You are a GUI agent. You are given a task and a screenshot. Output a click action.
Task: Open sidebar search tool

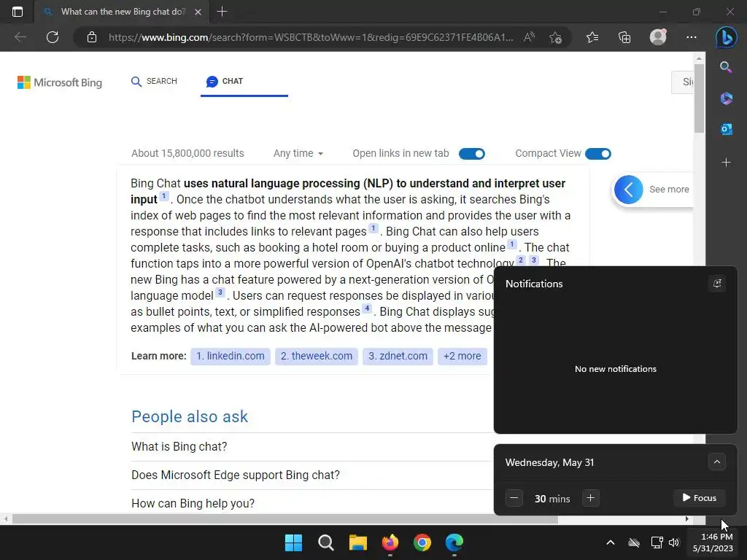pos(726,67)
